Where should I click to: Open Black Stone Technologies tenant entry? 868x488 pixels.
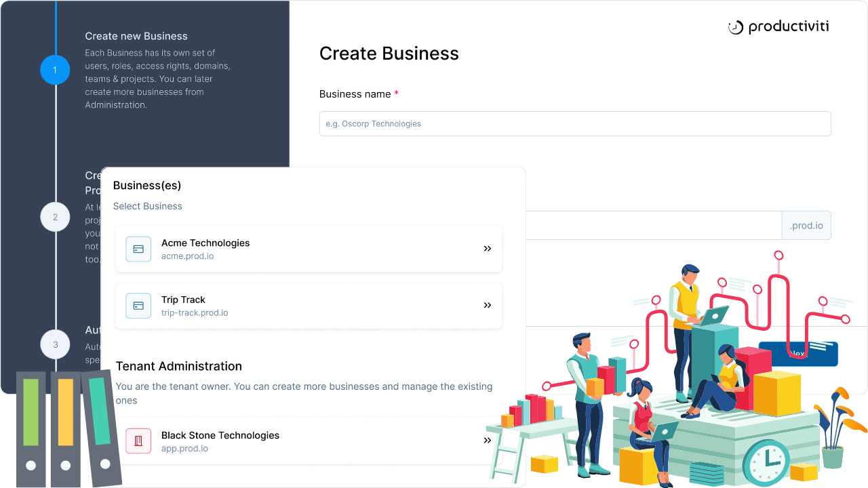309,441
